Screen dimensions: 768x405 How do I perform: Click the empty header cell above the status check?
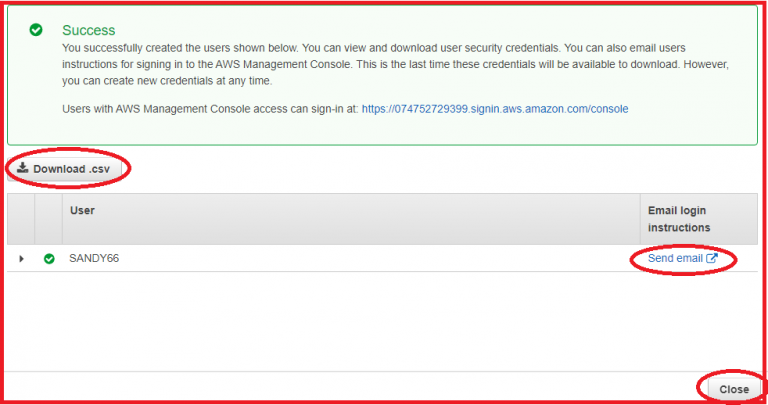tap(49, 218)
